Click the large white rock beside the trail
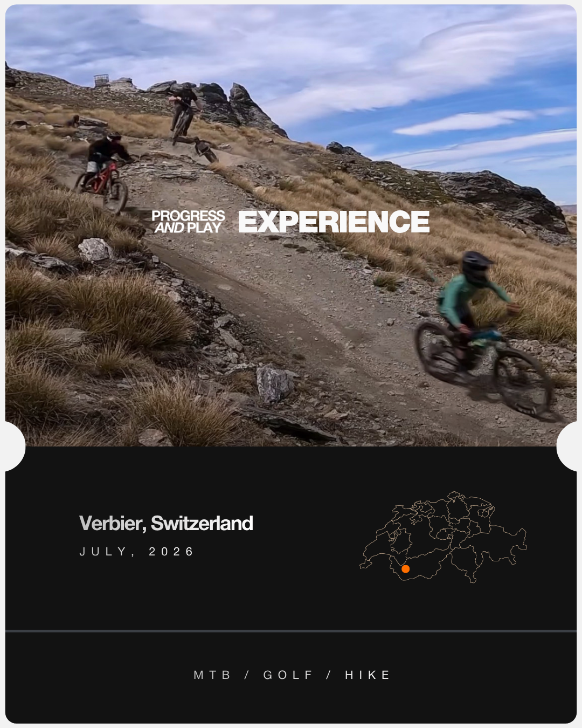 94,250
